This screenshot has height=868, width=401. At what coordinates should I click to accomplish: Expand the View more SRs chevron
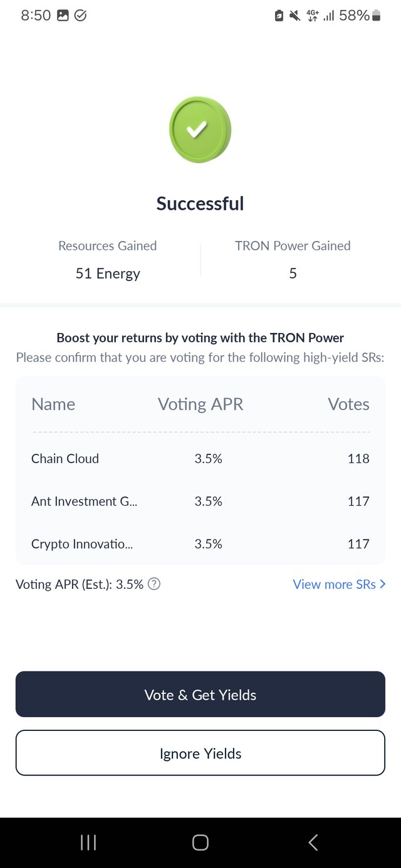click(x=382, y=584)
